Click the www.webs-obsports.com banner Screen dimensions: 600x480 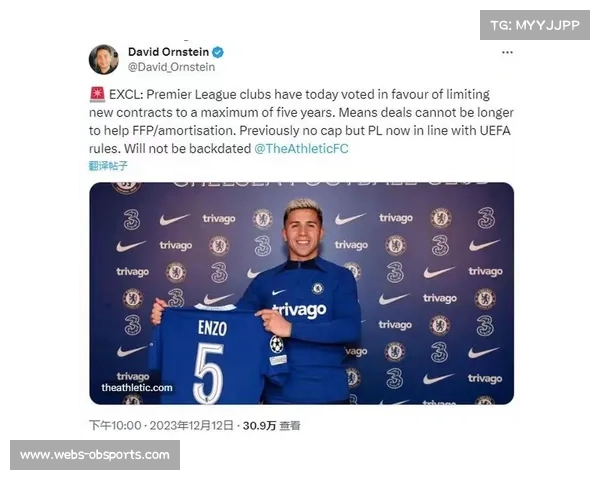pyautogui.click(x=95, y=456)
